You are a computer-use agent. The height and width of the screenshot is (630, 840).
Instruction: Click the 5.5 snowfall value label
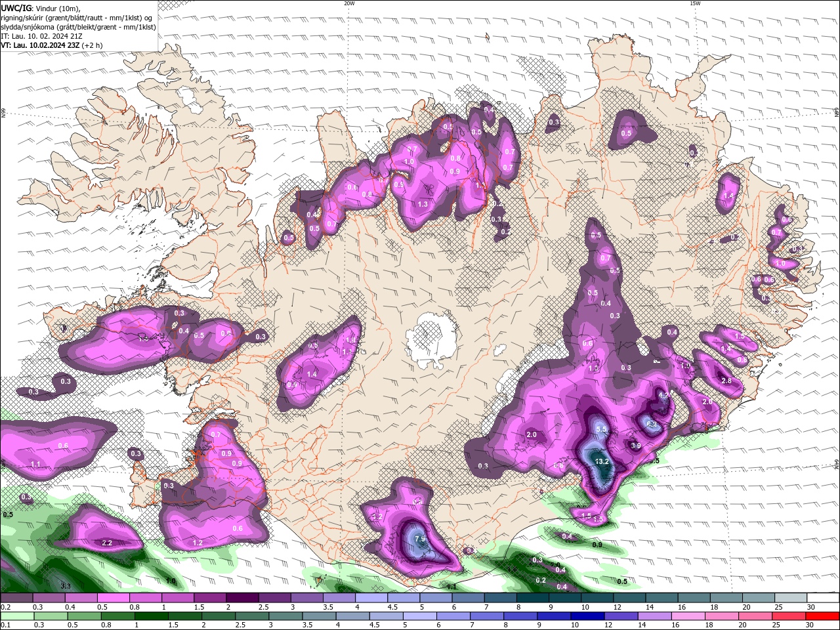(x=601, y=429)
